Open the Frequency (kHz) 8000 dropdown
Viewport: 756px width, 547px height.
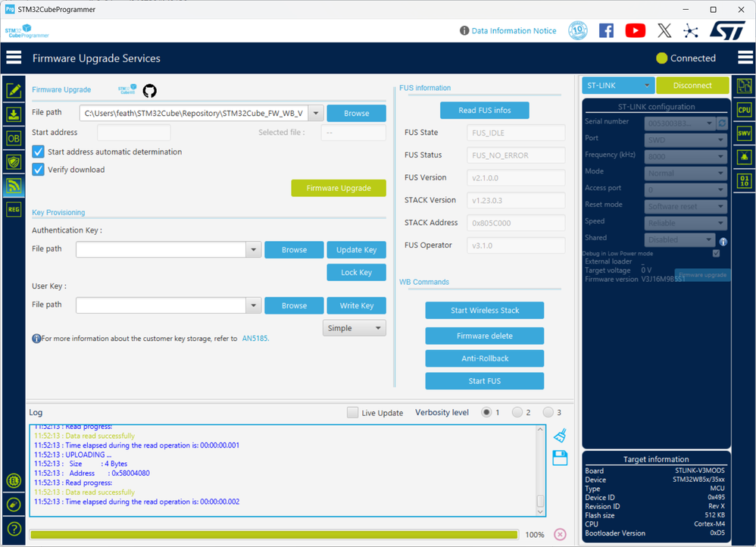[x=685, y=156]
